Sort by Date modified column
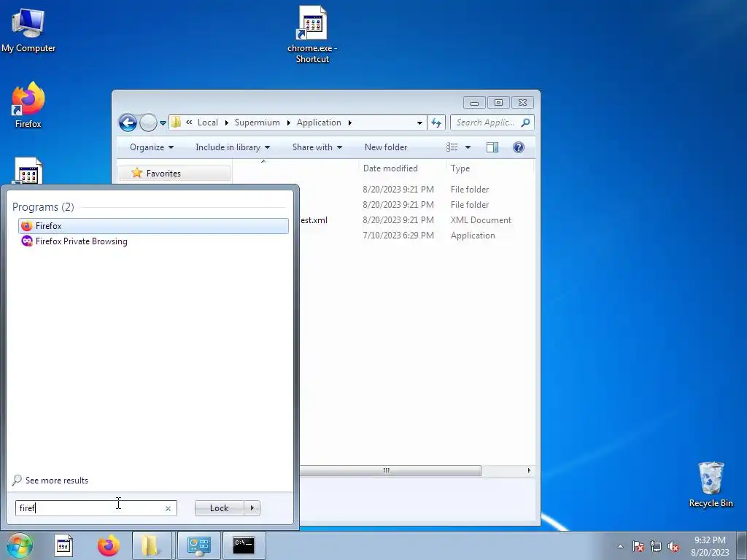Viewport: 747px width, 560px height. [391, 168]
